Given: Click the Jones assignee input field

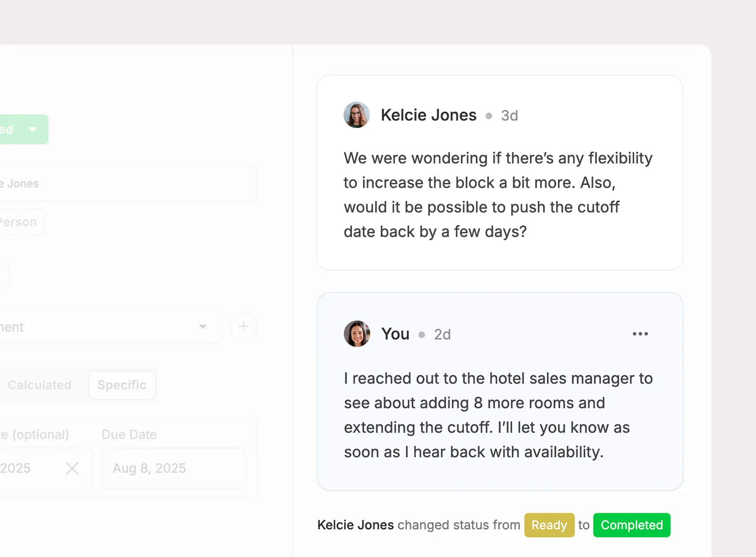Looking at the screenshot, I should pos(128,183).
